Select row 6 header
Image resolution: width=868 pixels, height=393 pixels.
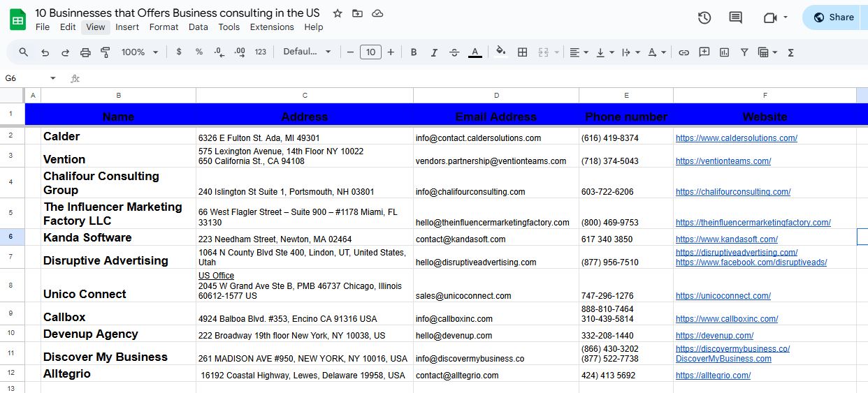coord(12,237)
